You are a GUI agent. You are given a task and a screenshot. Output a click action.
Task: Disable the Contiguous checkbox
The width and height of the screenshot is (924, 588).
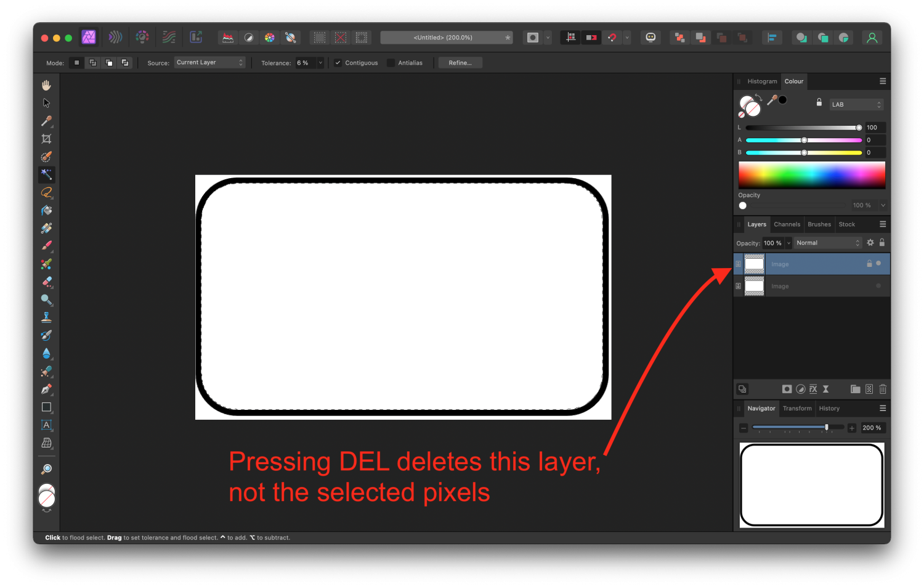click(338, 62)
